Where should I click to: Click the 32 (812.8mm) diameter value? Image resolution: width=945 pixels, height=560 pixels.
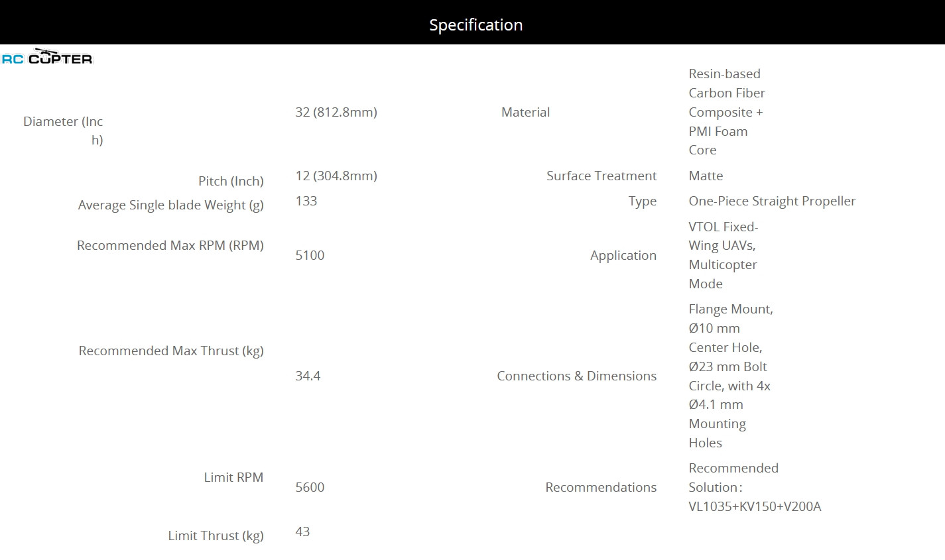tap(336, 112)
